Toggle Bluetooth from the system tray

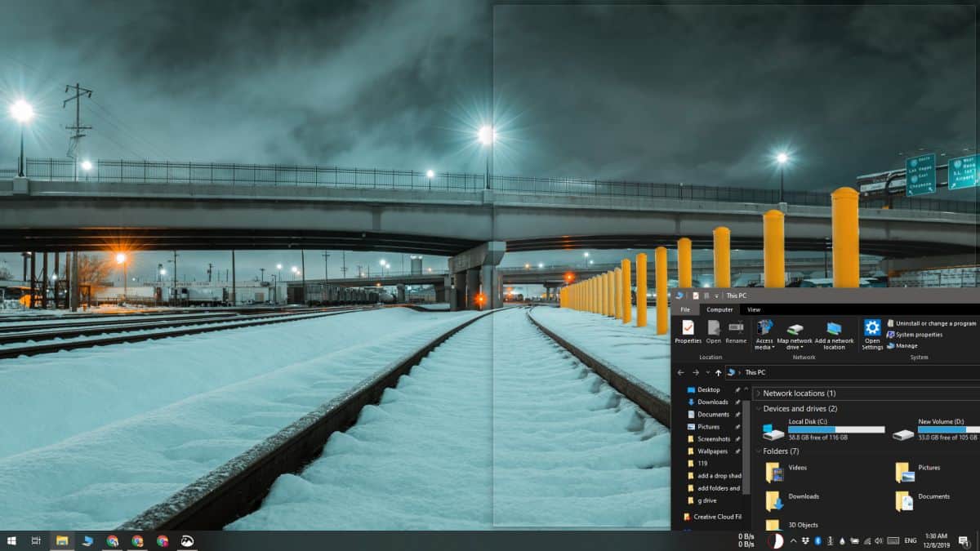pos(817,541)
